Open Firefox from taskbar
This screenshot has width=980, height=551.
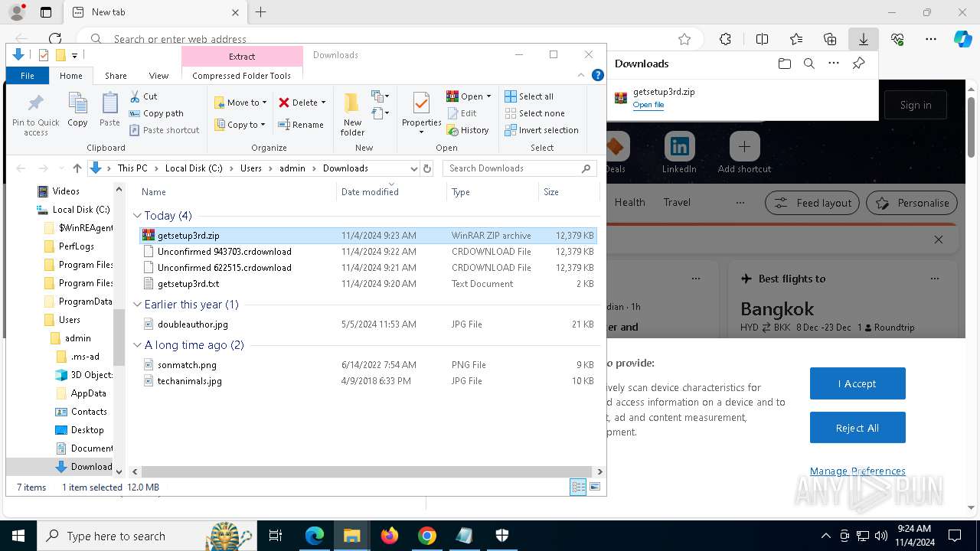click(x=390, y=536)
